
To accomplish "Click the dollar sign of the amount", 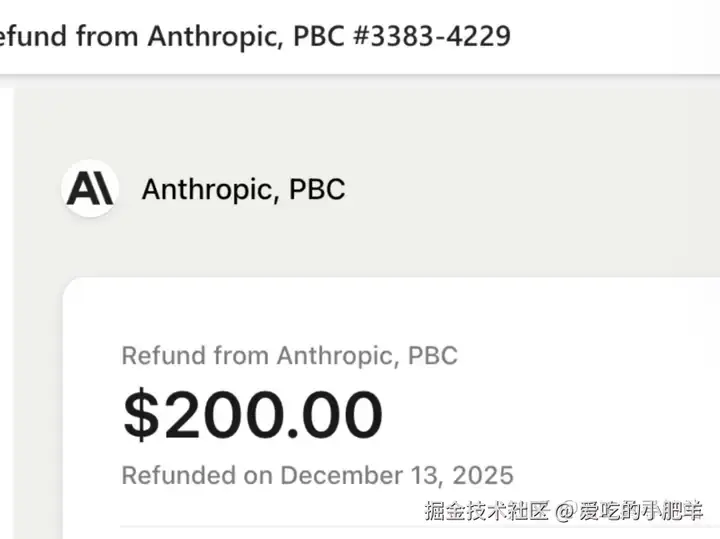I will click(141, 414).
